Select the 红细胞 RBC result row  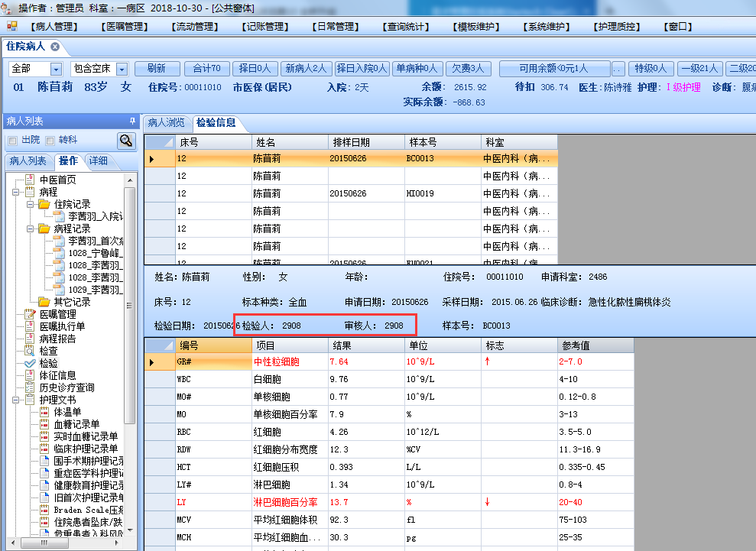[x=388, y=432]
